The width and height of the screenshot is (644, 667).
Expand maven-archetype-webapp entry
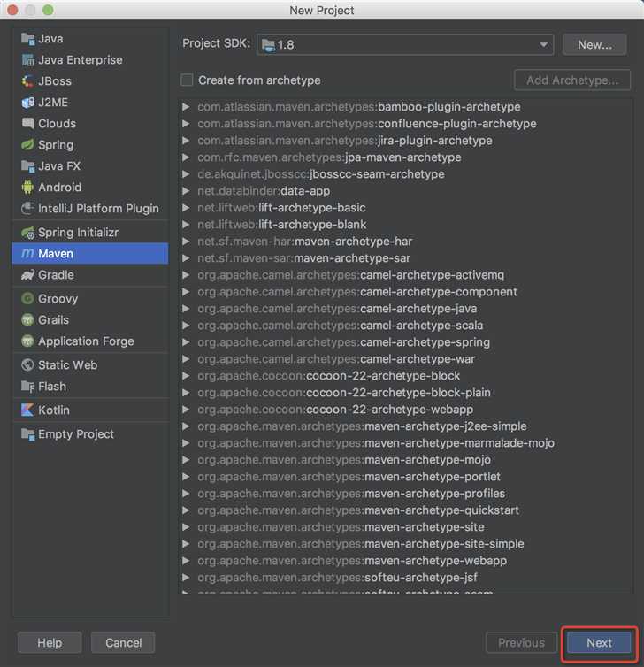point(186,561)
